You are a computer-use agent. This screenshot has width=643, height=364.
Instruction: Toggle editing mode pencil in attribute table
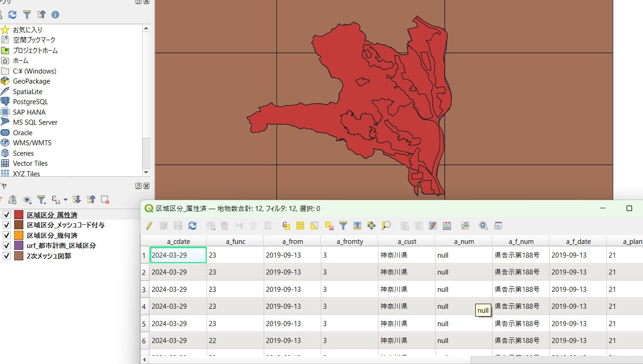pos(149,226)
